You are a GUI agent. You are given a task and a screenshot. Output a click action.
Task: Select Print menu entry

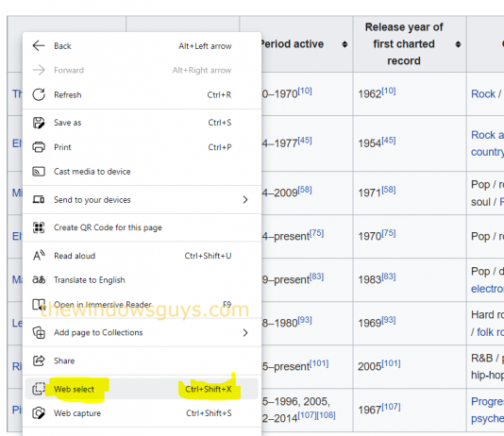click(x=142, y=147)
